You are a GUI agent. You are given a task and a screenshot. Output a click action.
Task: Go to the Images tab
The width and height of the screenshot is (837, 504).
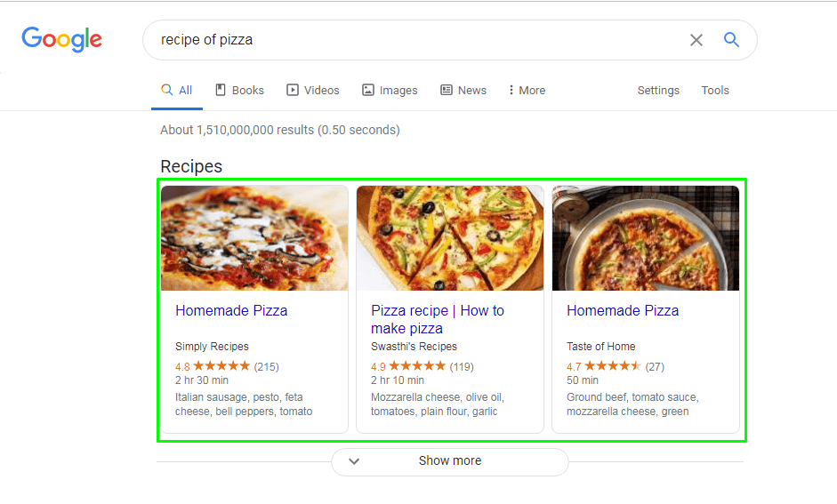click(x=390, y=90)
